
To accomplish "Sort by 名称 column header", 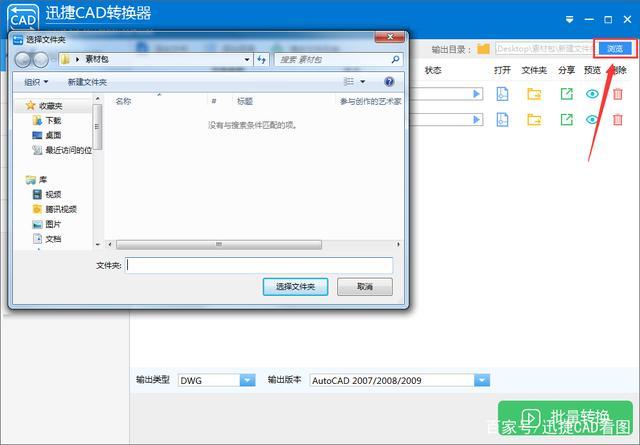I will [x=123, y=101].
